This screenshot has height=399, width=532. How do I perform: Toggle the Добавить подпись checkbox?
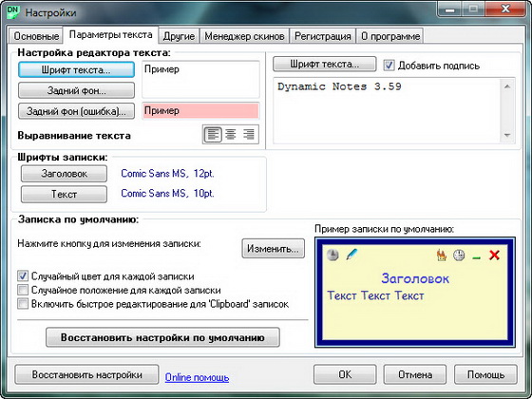tap(389, 66)
